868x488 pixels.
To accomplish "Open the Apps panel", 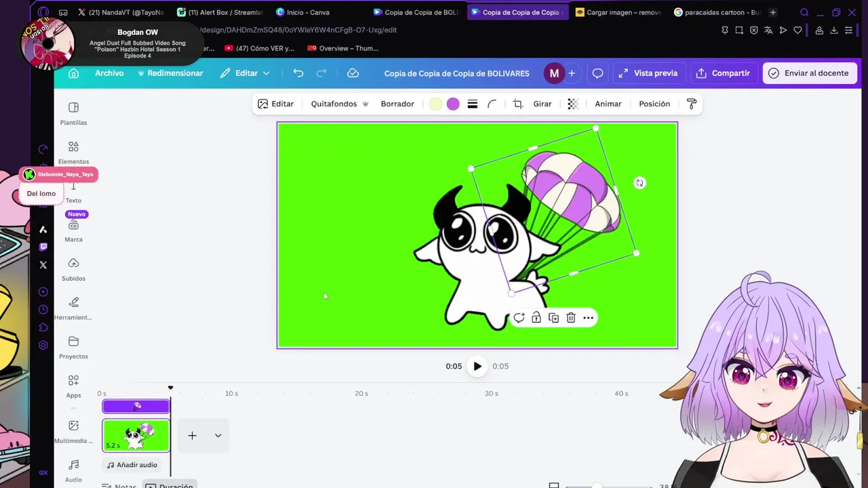I will (73, 386).
